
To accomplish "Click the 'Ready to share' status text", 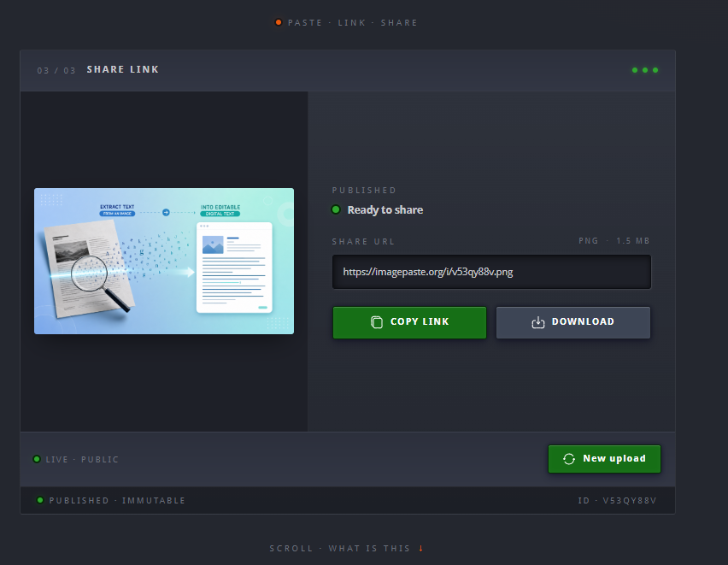I will tap(385, 210).
